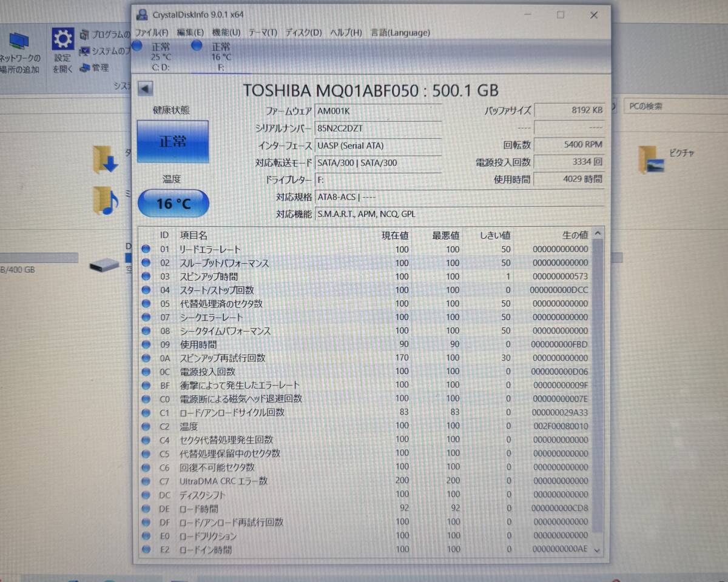Click raw value 002F00080010
Screen dimensions: 728x582
point(560,426)
